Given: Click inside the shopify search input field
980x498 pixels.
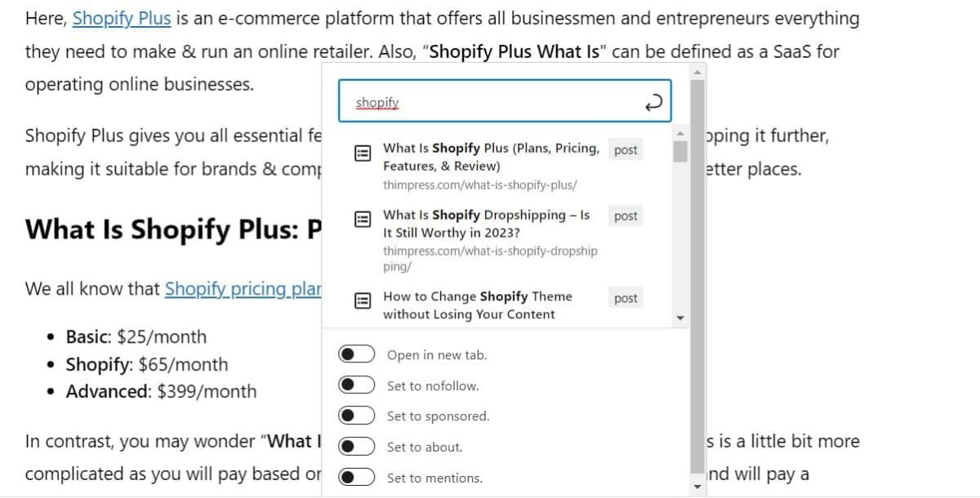Looking at the screenshot, I should pyautogui.click(x=457, y=101).
